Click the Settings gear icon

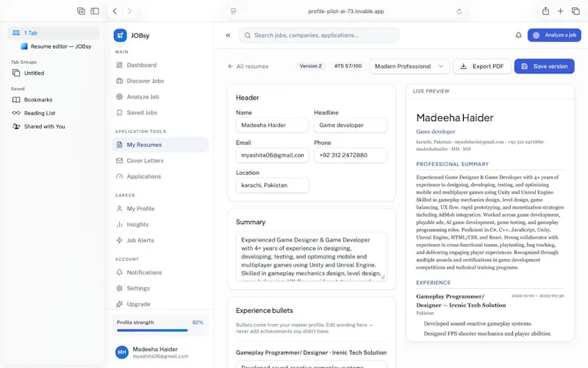click(119, 288)
